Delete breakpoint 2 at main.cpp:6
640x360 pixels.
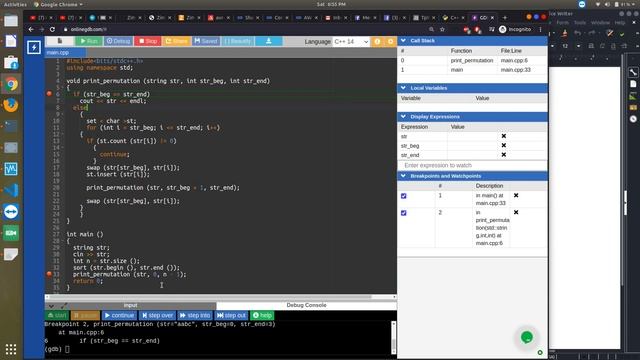pos(516,212)
